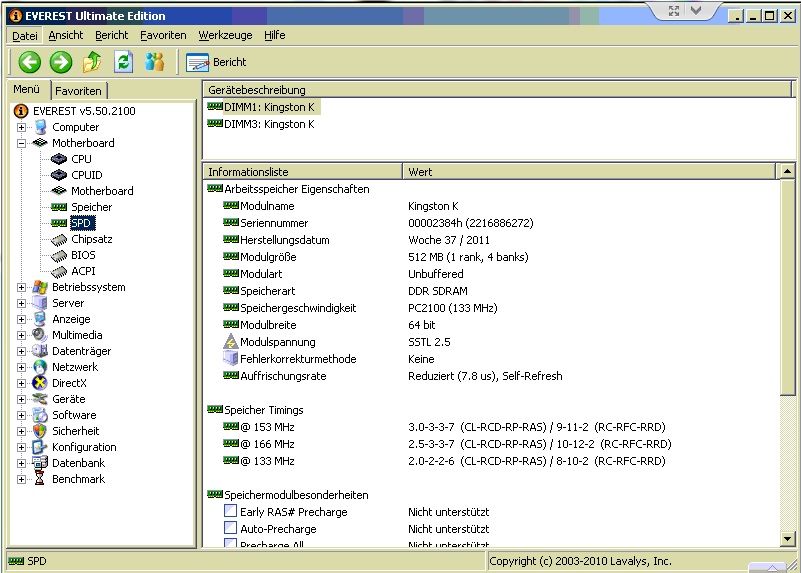801x573 pixels.
Task: Open the Bericht menu in menu bar
Action: point(111,35)
